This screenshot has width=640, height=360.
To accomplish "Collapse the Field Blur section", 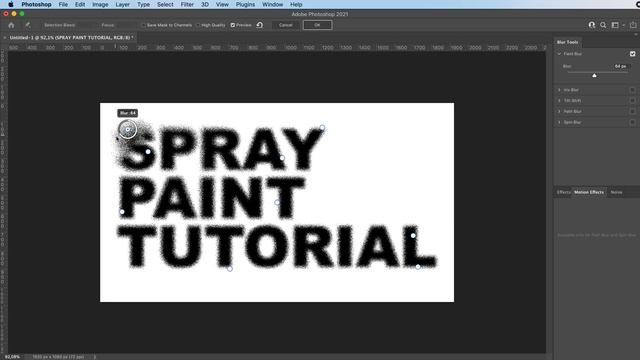I will click(559, 54).
